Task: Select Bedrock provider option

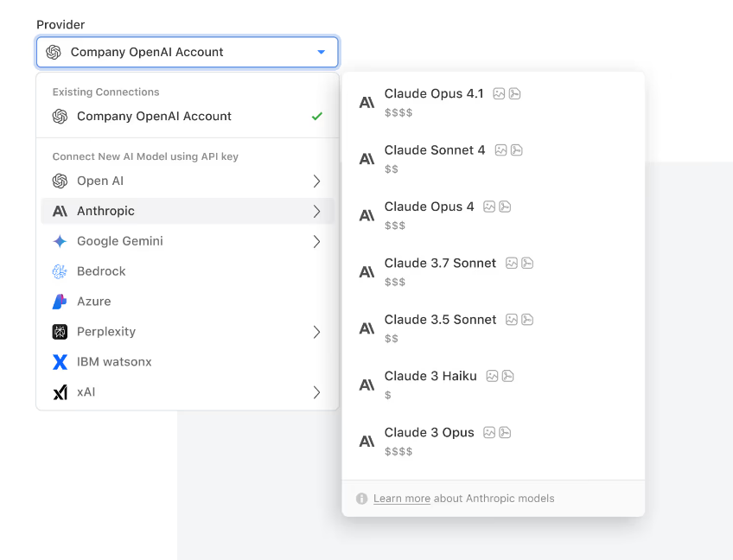Action: coord(188,271)
